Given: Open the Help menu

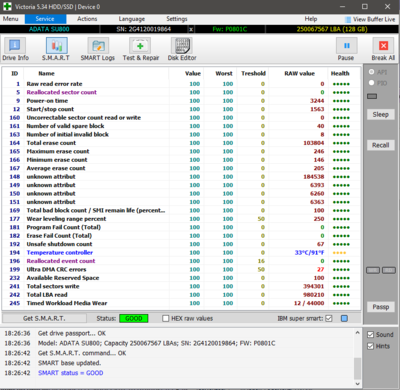Looking at the screenshot, I should (311, 19).
